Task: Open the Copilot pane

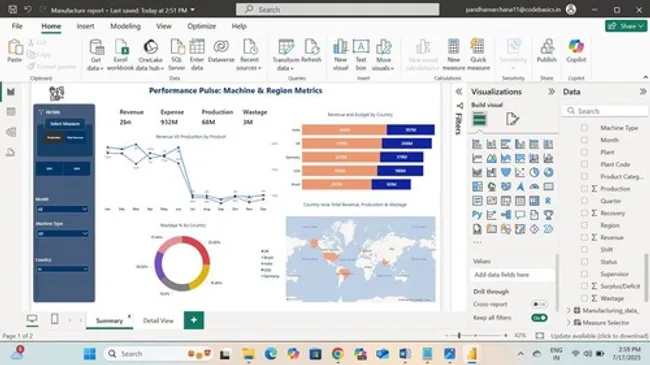Action: (576, 51)
